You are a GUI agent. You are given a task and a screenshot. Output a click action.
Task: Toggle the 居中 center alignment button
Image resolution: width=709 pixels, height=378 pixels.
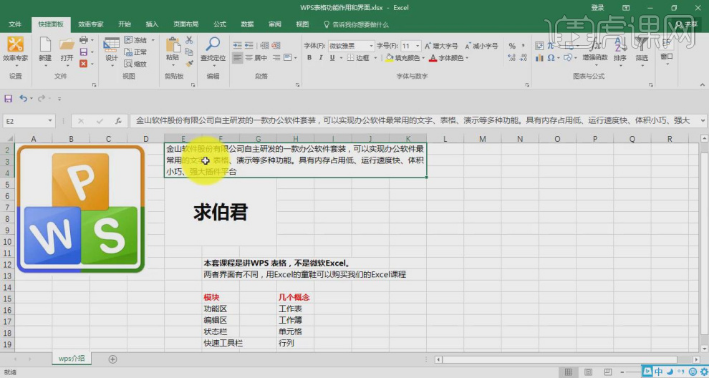point(256,58)
